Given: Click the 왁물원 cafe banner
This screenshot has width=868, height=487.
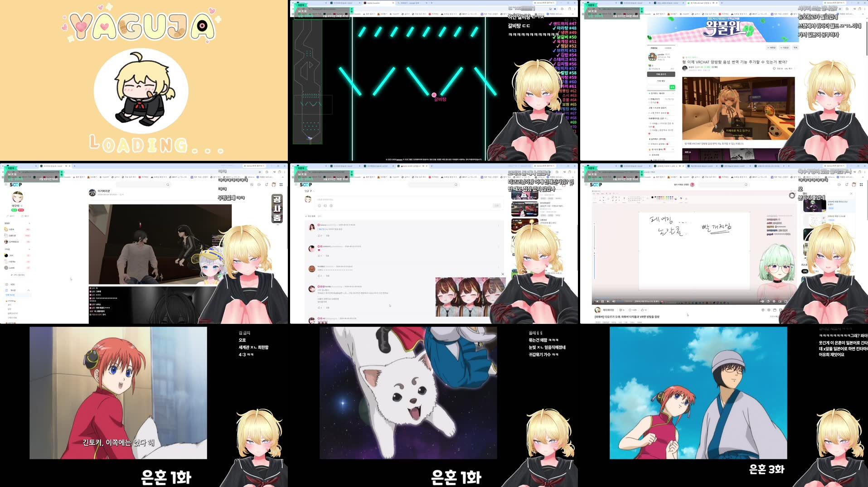Looking at the screenshot, I should coord(722,29).
